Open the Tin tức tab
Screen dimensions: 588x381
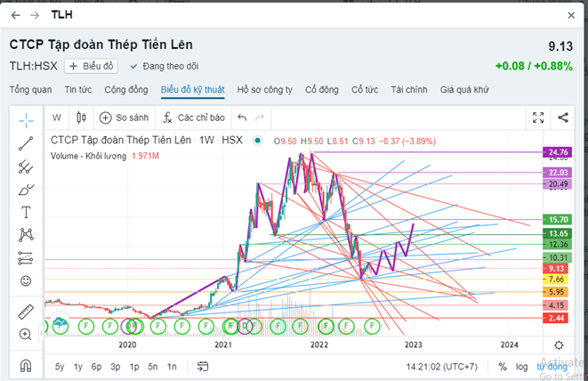coord(78,90)
